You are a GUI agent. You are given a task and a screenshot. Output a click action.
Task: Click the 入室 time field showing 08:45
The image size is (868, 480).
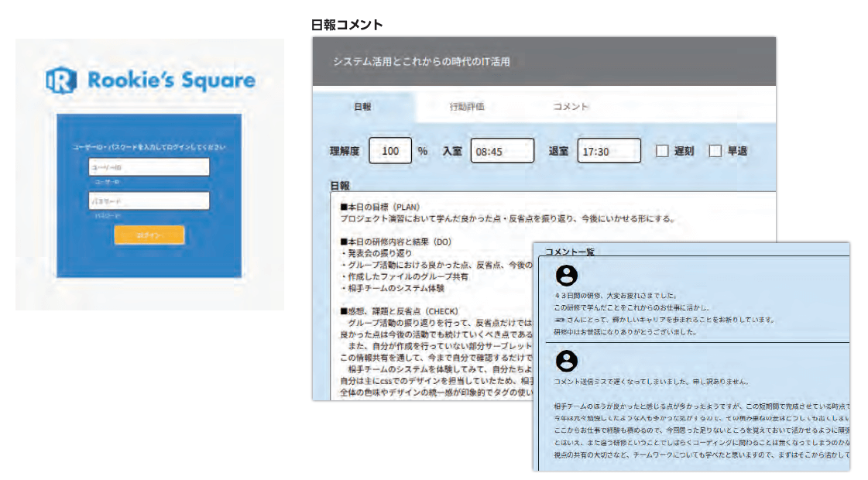(x=502, y=151)
